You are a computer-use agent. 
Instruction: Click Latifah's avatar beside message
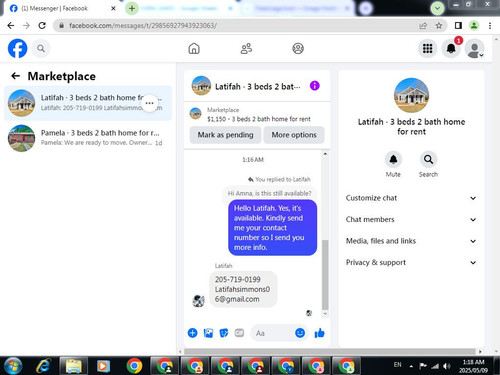[x=199, y=300]
